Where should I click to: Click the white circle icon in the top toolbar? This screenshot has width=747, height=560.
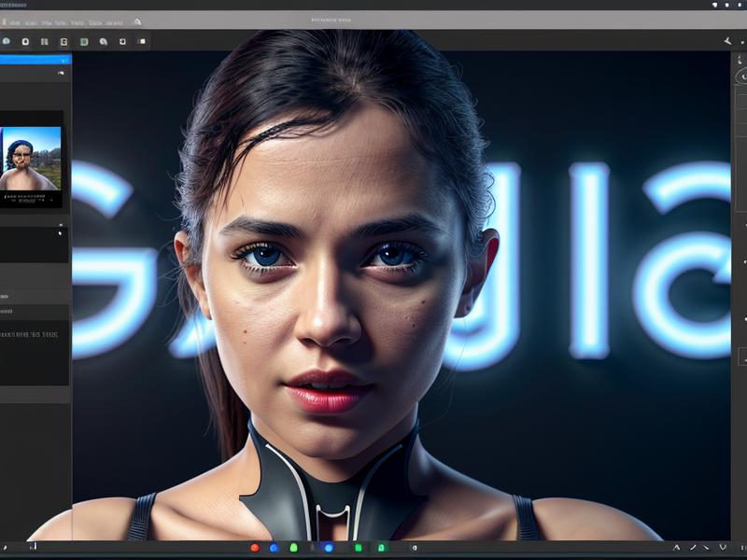tap(25, 41)
